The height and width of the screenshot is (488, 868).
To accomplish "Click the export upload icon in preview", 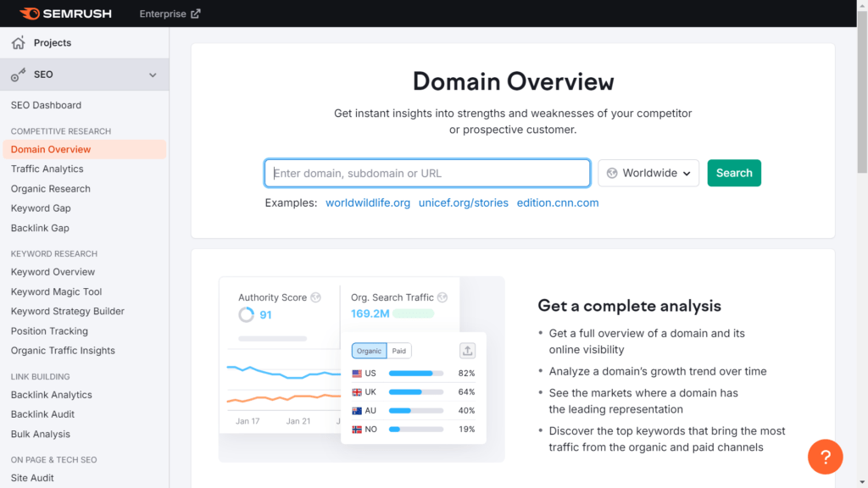I will (467, 351).
